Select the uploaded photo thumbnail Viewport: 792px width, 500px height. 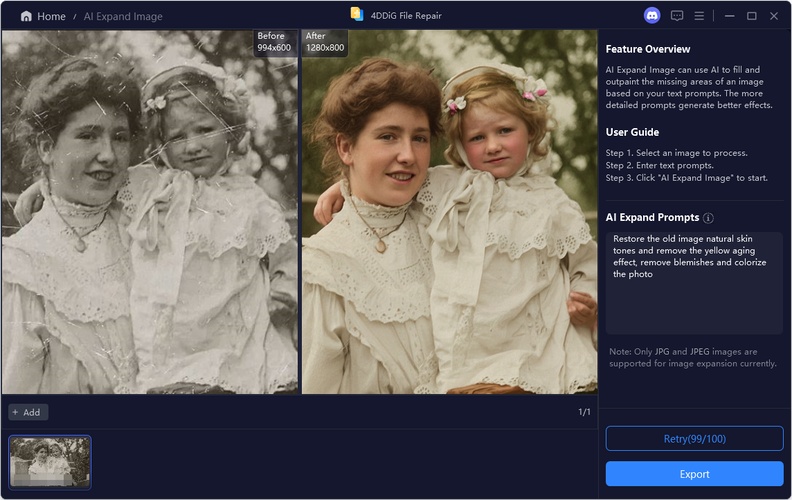[50, 463]
